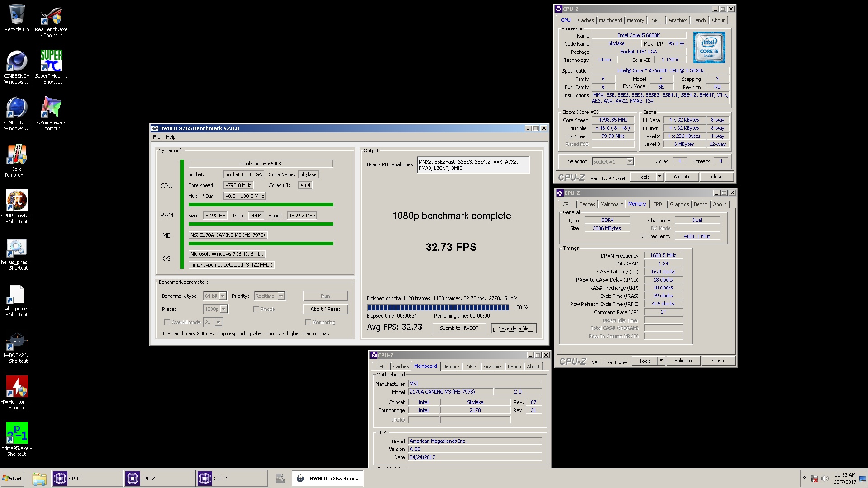The width and height of the screenshot is (868, 488).
Task: Click the 32.73 FPS result text
Action: tap(451, 247)
